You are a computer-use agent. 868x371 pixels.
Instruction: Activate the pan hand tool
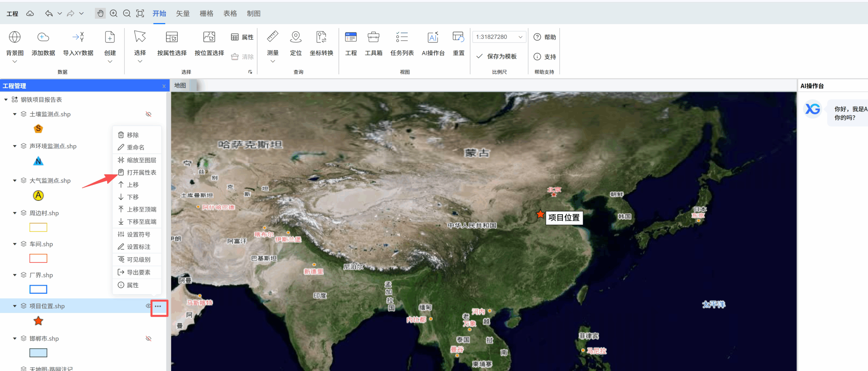(x=100, y=14)
